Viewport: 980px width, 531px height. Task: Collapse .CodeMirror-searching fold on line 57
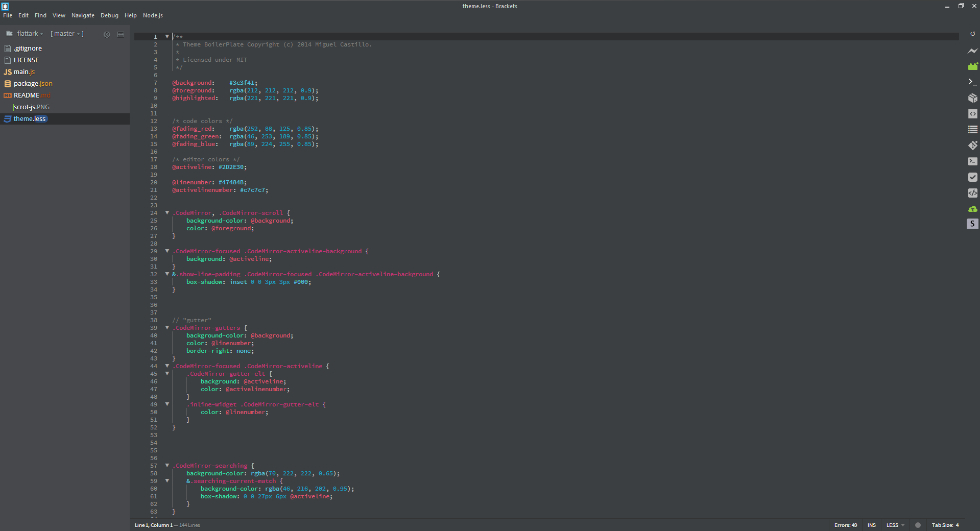(x=167, y=466)
